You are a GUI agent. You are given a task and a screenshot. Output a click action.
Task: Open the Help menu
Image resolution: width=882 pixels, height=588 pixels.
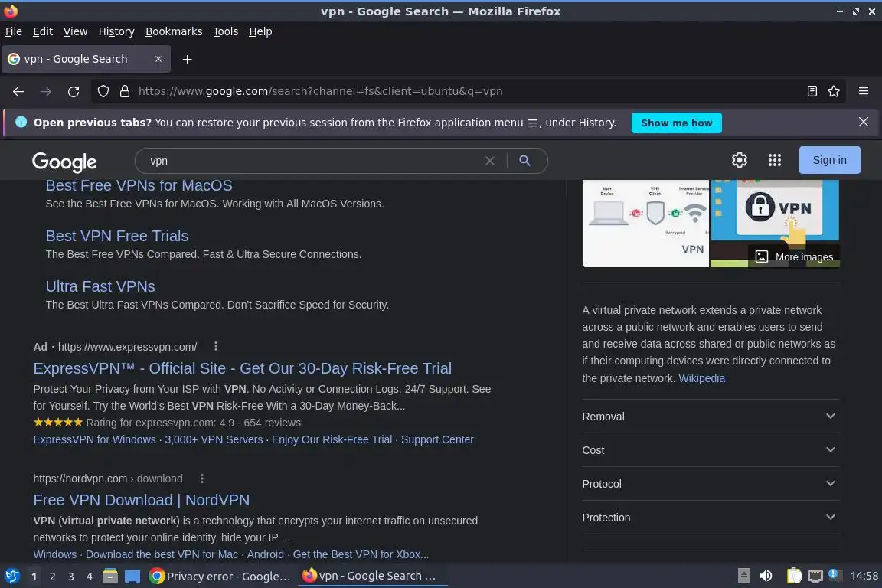coord(260,31)
